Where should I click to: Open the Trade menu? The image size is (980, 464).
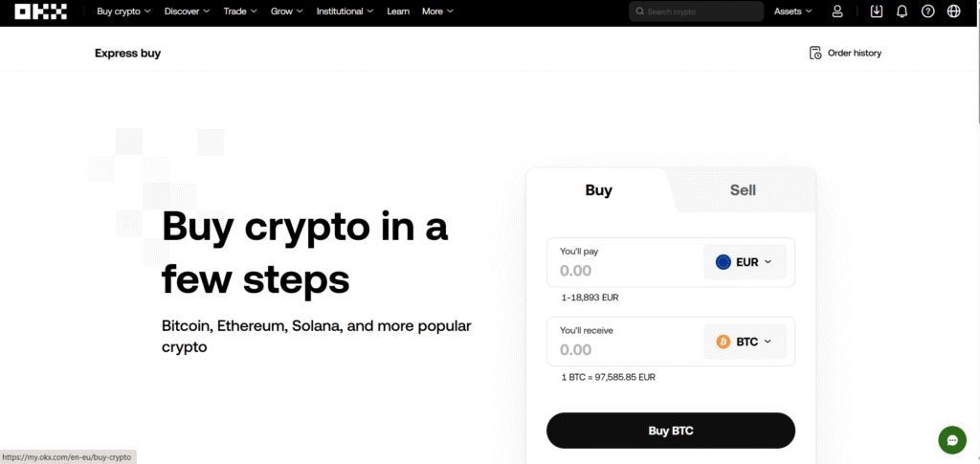click(240, 11)
